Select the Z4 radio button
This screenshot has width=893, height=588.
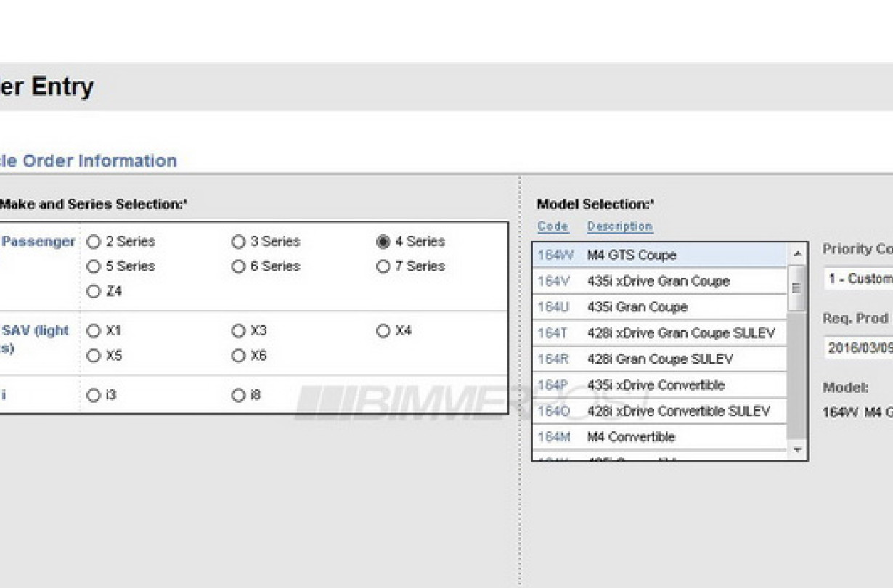93,292
